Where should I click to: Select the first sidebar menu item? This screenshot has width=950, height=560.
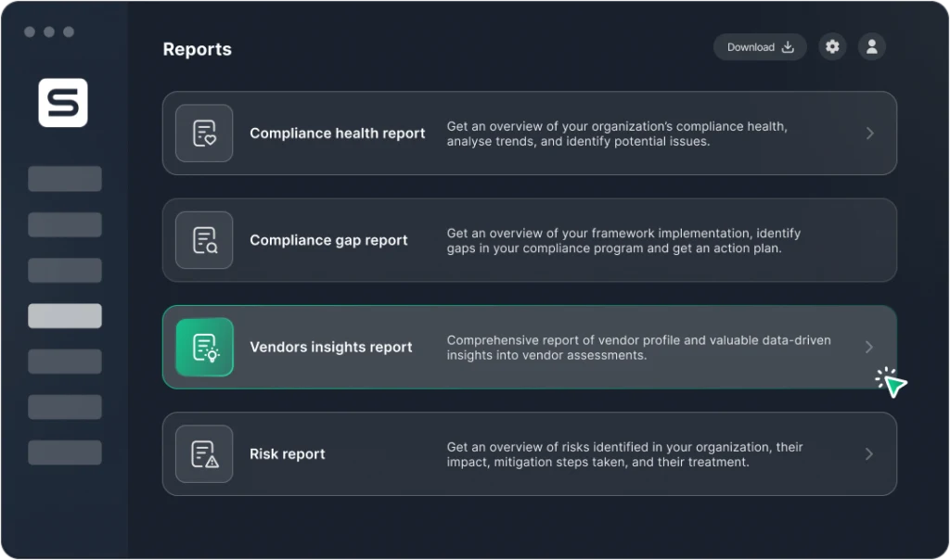[x=65, y=179]
